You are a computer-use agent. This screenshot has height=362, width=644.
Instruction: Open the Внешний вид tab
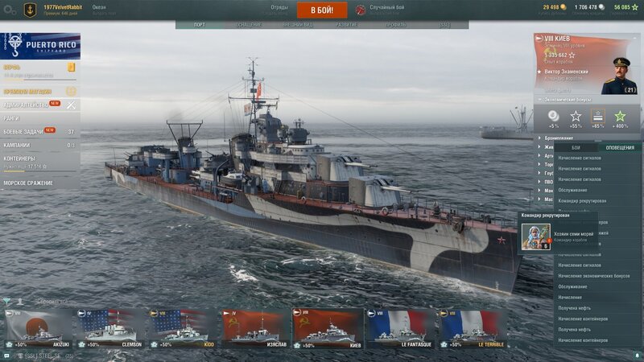[297, 25]
